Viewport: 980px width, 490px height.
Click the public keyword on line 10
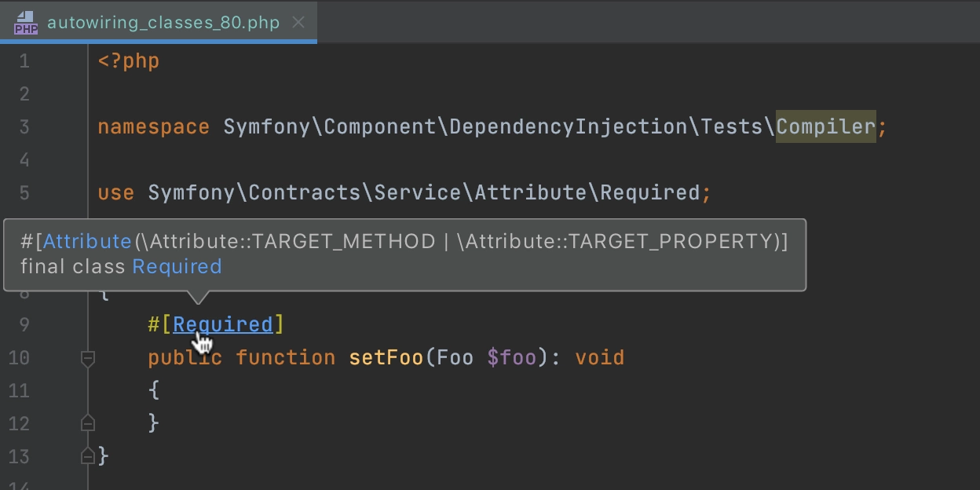[185, 358]
